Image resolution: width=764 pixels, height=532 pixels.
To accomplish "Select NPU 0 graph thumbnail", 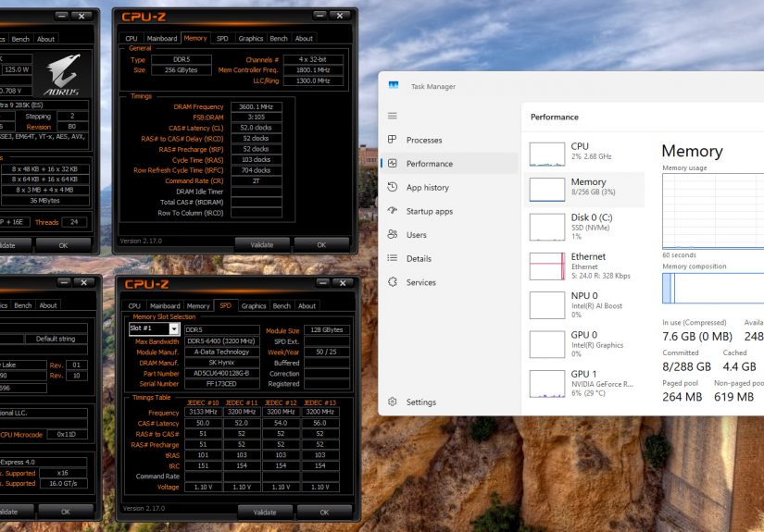I will (x=547, y=305).
